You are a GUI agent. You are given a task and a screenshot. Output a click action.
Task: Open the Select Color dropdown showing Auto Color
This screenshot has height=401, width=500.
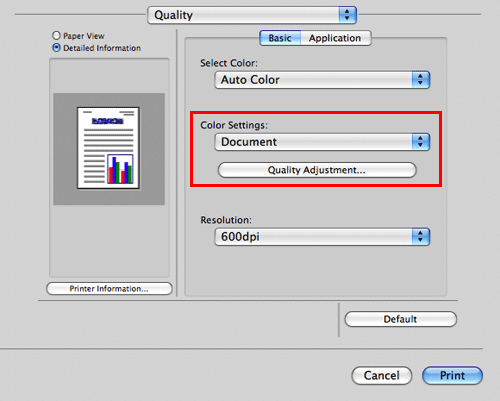[322, 80]
